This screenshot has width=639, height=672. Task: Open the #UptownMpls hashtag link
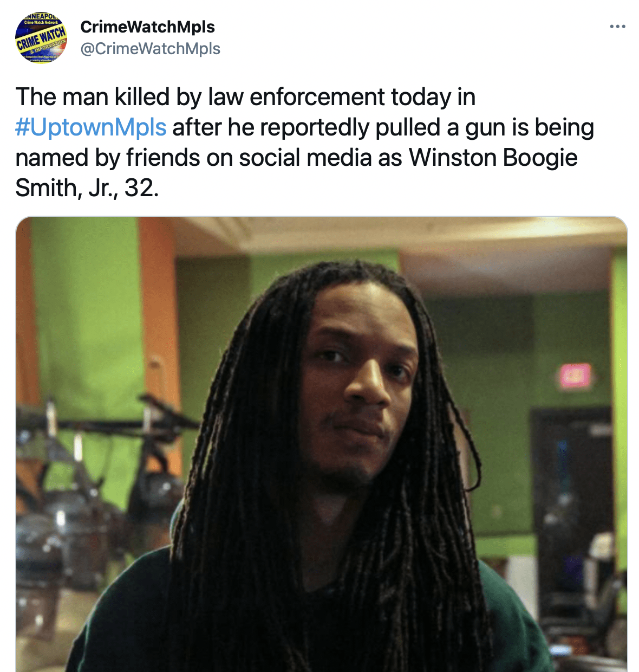pyautogui.click(x=90, y=127)
